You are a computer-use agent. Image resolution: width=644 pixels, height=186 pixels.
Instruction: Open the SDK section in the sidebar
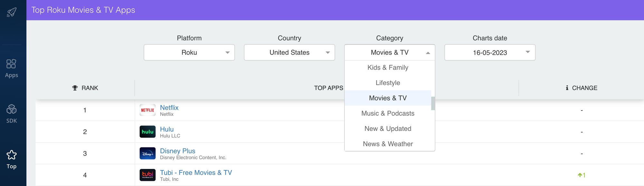coord(12,114)
